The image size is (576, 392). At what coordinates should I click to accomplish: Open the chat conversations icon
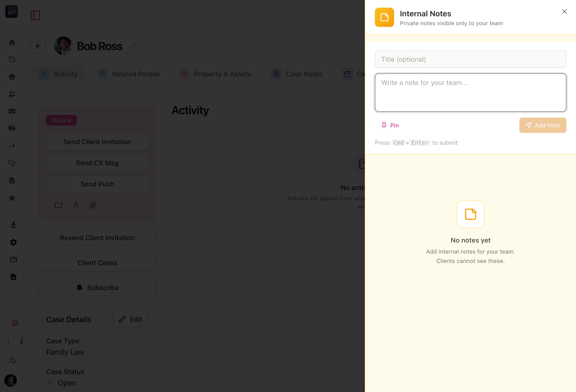click(12, 129)
